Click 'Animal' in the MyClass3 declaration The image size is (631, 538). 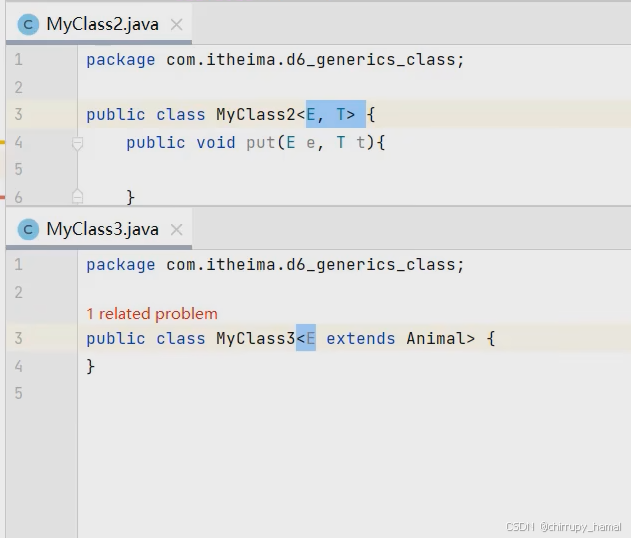(x=436, y=338)
